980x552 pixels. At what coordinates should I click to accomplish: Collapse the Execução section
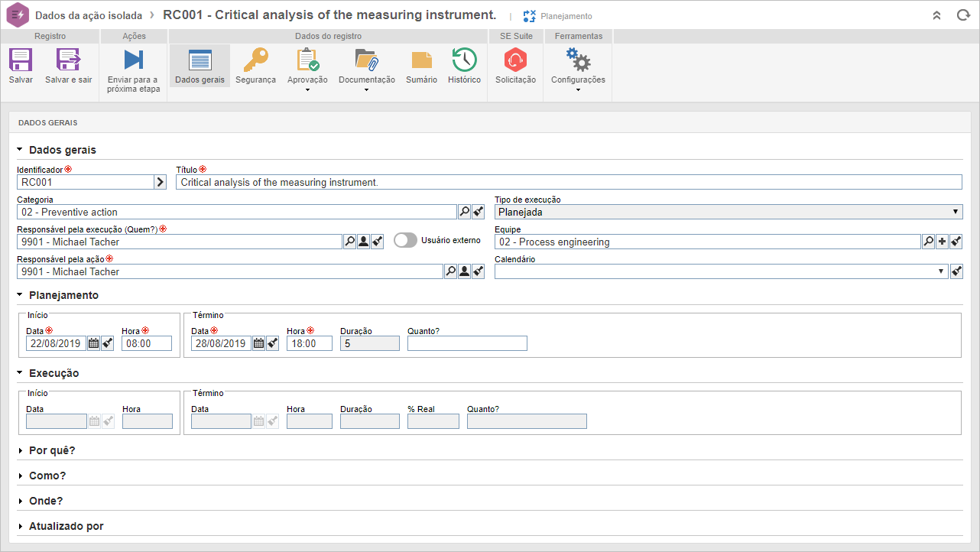click(21, 373)
